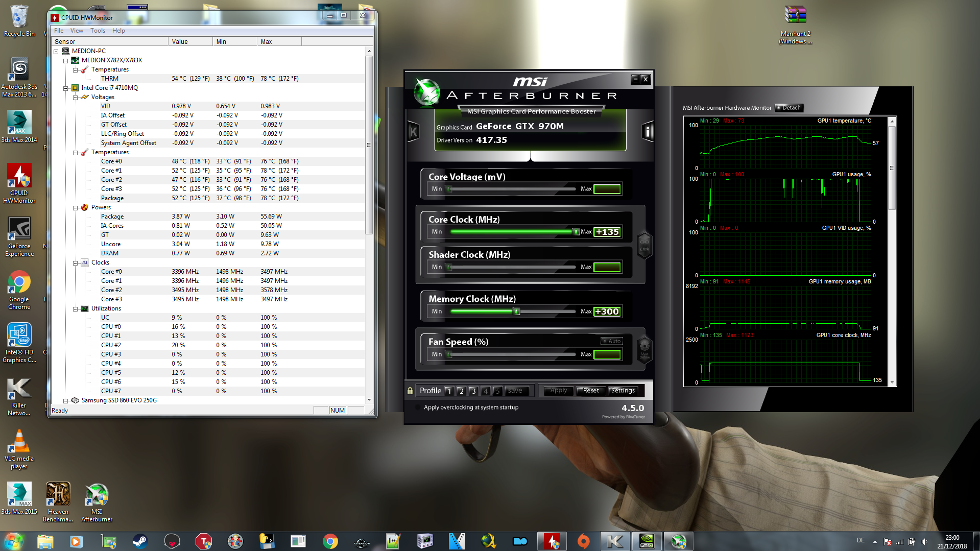Image resolution: width=980 pixels, height=551 pixels.
Task: Load Afterburner profile 1
Action: point(449,391)
